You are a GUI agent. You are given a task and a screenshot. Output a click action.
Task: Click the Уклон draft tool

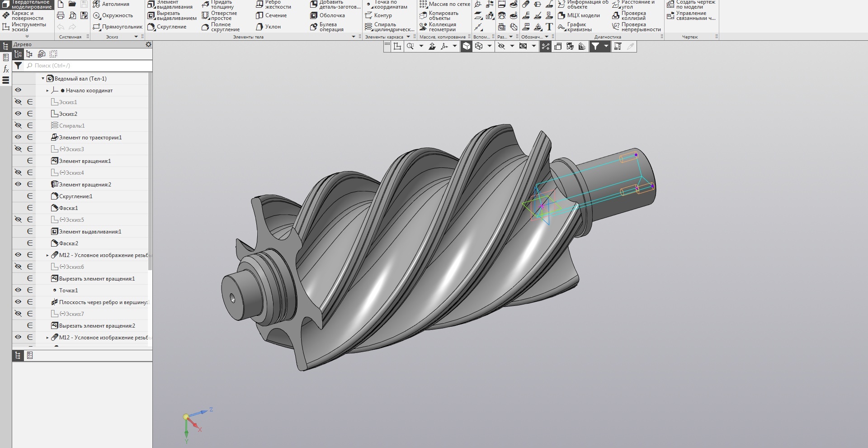coord(269,27)
